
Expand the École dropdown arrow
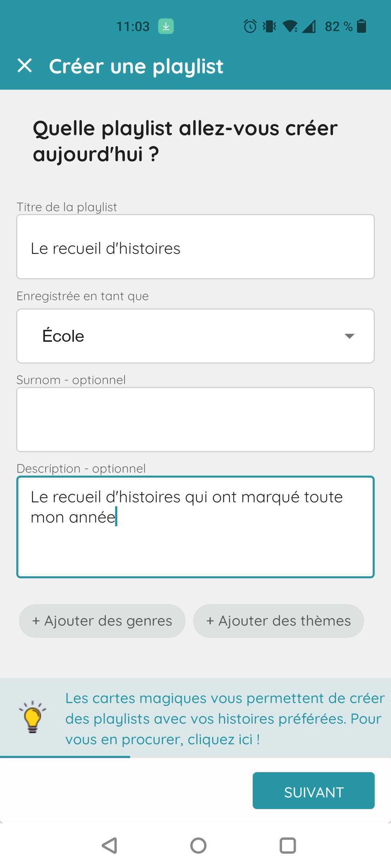point(349,336)
